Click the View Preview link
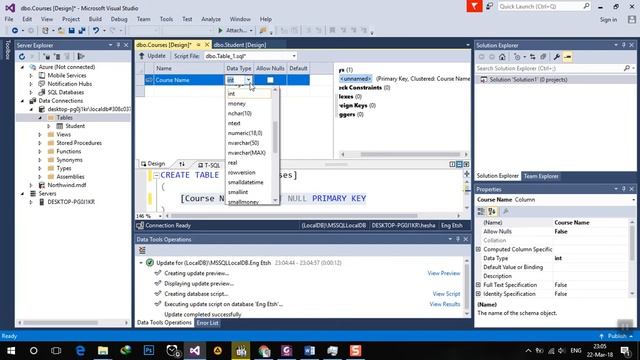 (444, 273)
